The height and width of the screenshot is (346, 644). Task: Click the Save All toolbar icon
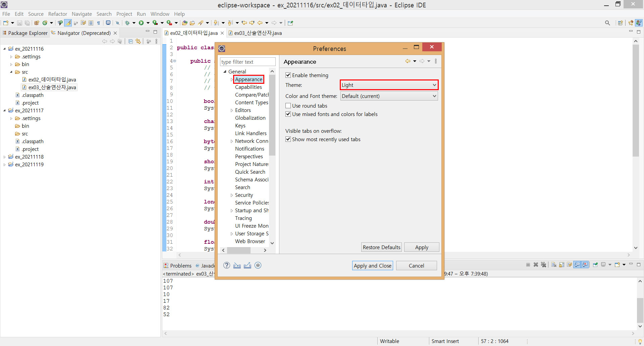pyautogui.click(x=27, y=23)
